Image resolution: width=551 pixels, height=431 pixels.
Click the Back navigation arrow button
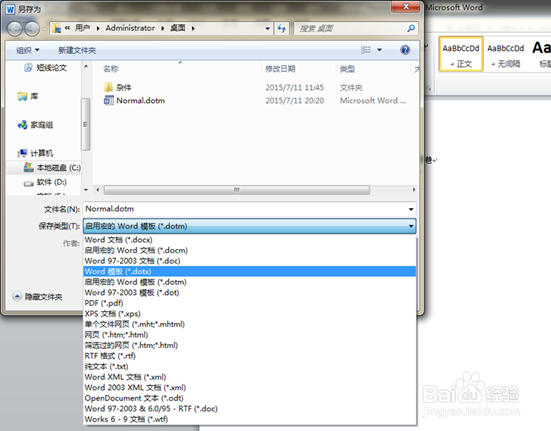(15, 28)
